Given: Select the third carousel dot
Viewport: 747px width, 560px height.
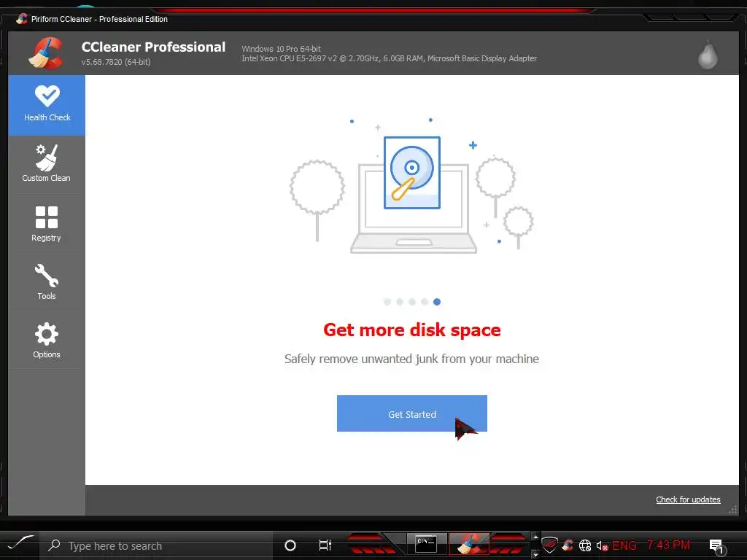Looking at the screenshot, I should point(412,302).
